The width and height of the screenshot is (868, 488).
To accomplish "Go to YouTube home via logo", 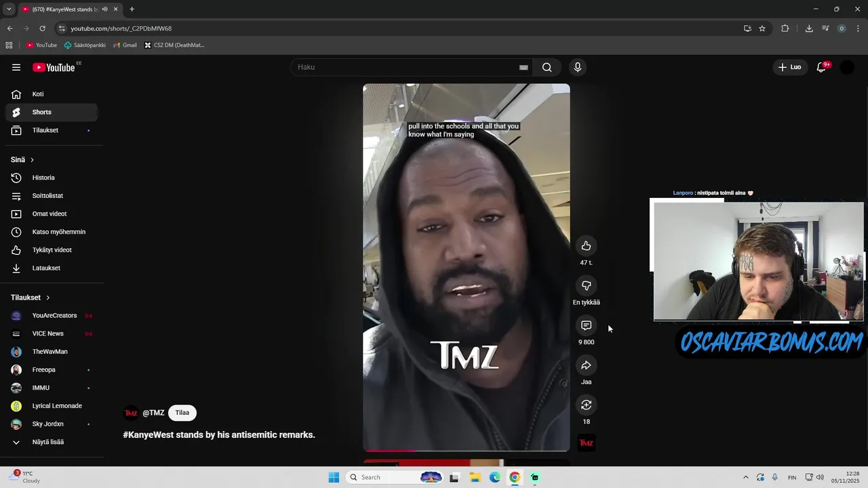I will [x=54, y=67].
